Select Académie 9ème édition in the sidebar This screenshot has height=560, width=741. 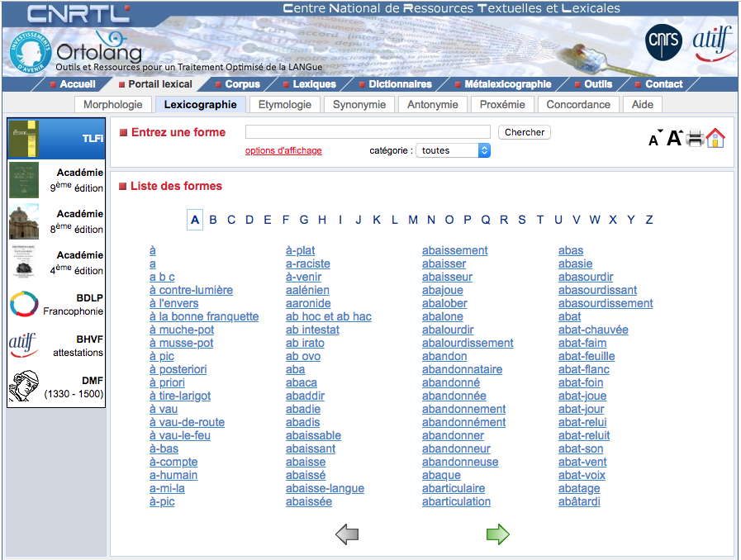(57, 180)
